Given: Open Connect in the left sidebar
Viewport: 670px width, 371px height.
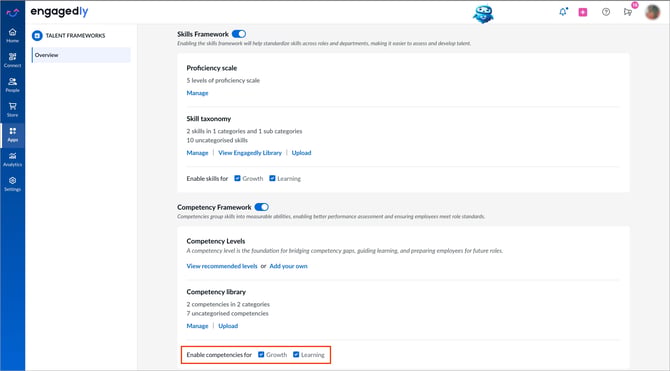Looking at the screenshot, I should 12,60.
